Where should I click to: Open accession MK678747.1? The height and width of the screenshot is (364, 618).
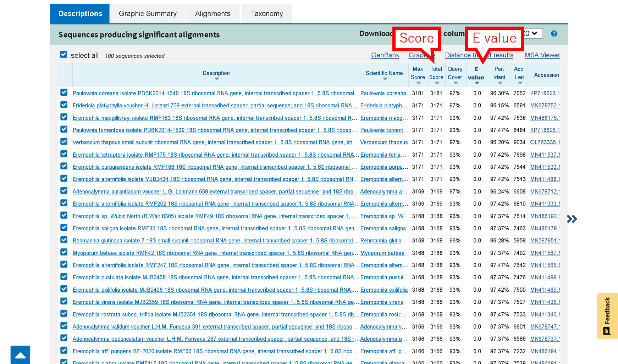coord(545,327)
